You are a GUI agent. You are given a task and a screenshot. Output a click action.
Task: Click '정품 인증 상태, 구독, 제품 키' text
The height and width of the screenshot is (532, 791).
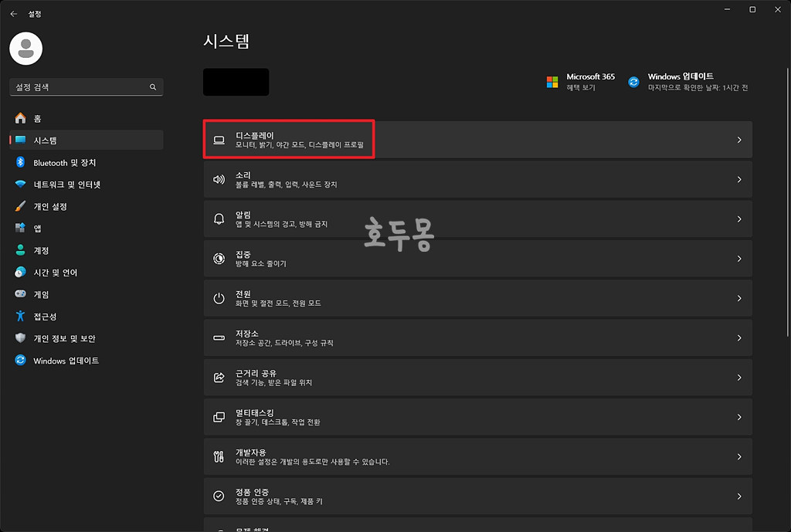pyautogui.click(x=278, y=501)
